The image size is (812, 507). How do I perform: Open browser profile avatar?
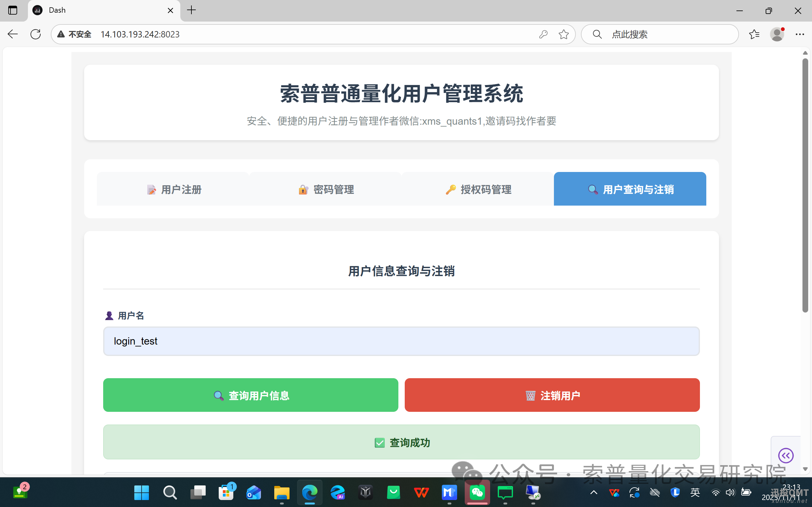(x=777, y=34)
